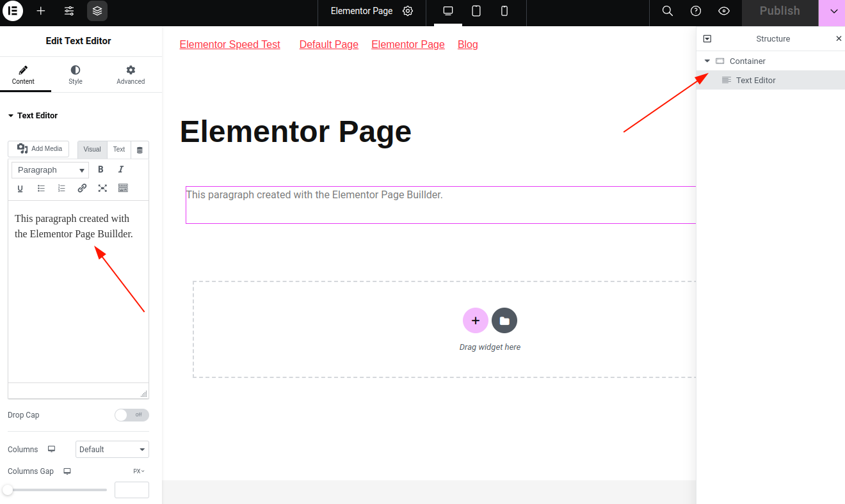Screen dimensions: 845x504
Task: Open the help question mark icon
Action: [x=696, y=11]
